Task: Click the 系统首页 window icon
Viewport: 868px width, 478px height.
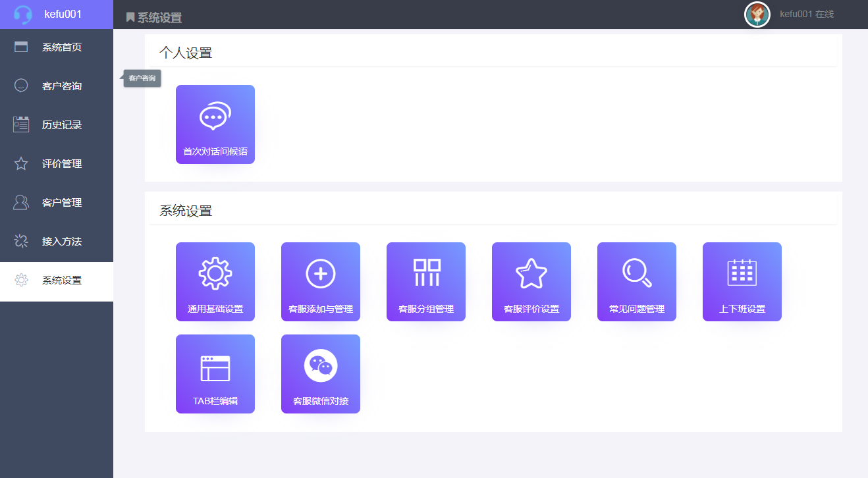Action: point(21,47)
